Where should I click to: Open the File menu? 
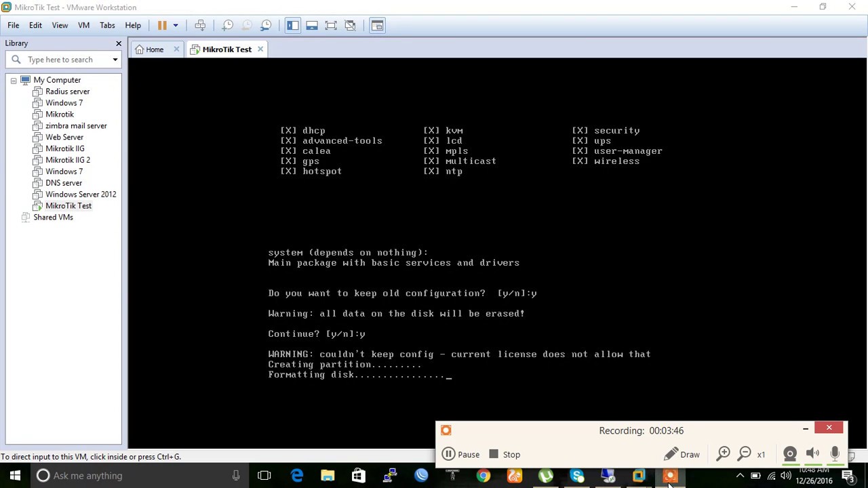tap(14, 26)
